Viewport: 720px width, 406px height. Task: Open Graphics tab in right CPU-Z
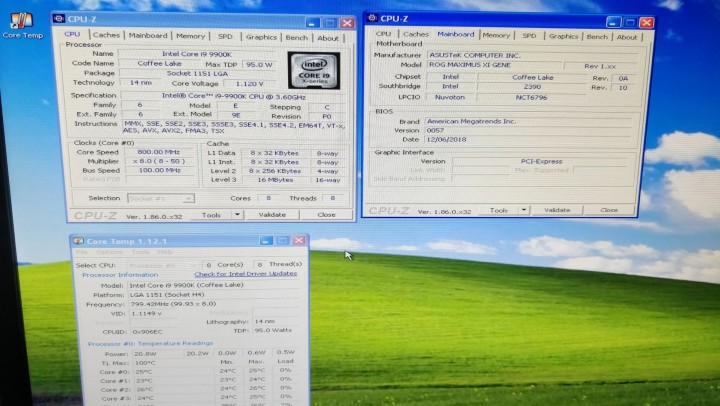pyautogui.click(x=563, y=36)
